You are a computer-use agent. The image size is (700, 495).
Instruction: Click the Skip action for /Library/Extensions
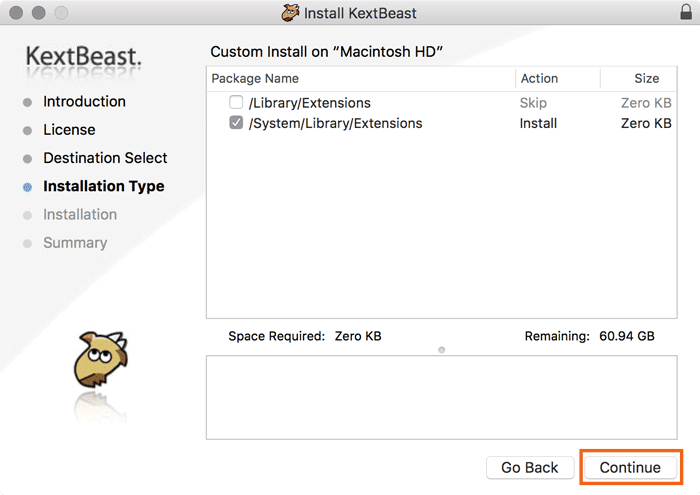[x=533, y=103]
